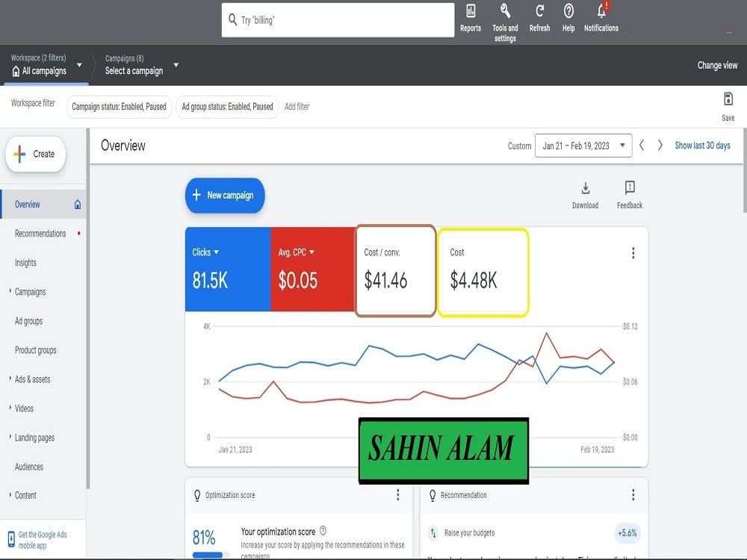Click the home icon beside Overview
This screenshot has height=560, width=747.
click(78, 205)
